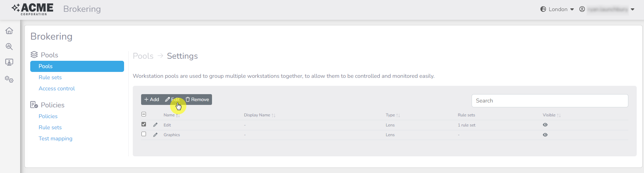Click the Search input field
This screenshot has width=644, height=173.
pos(549,101)
